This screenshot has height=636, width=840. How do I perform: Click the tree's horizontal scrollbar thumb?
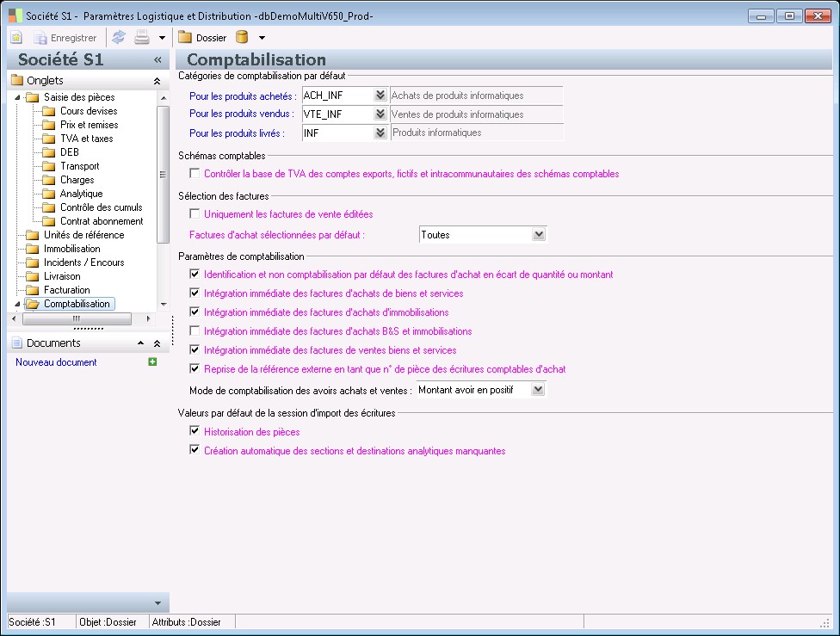click(76, 318)
